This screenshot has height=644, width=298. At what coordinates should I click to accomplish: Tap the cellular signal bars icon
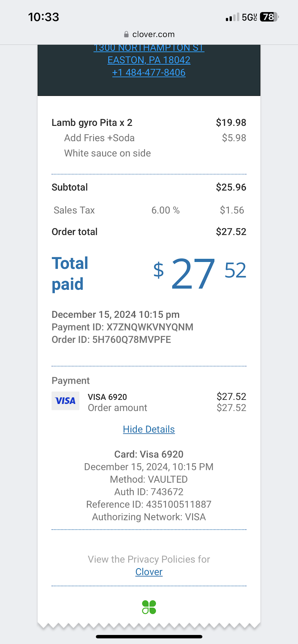point(232,17)
